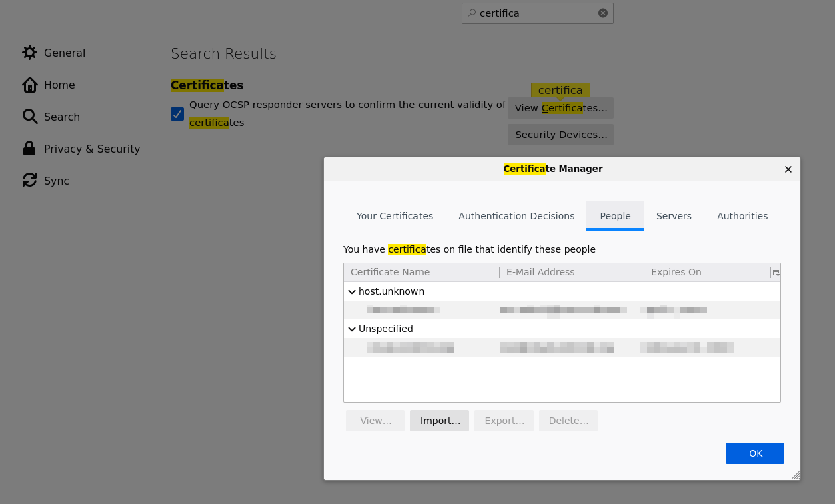
Task: Click the General gear icon
Action: point(29,53)
